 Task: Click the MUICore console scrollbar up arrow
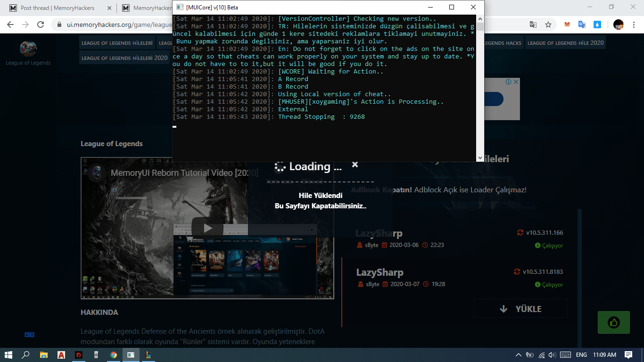(x=480, y=18)
